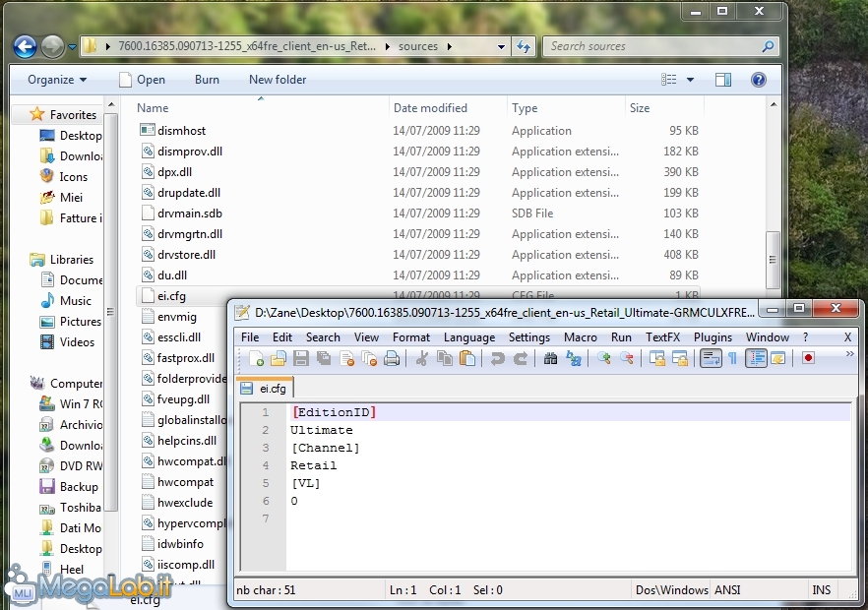
Task: Click the Copy toolbar icon in Notepad++
Action: tap(445, 359)
